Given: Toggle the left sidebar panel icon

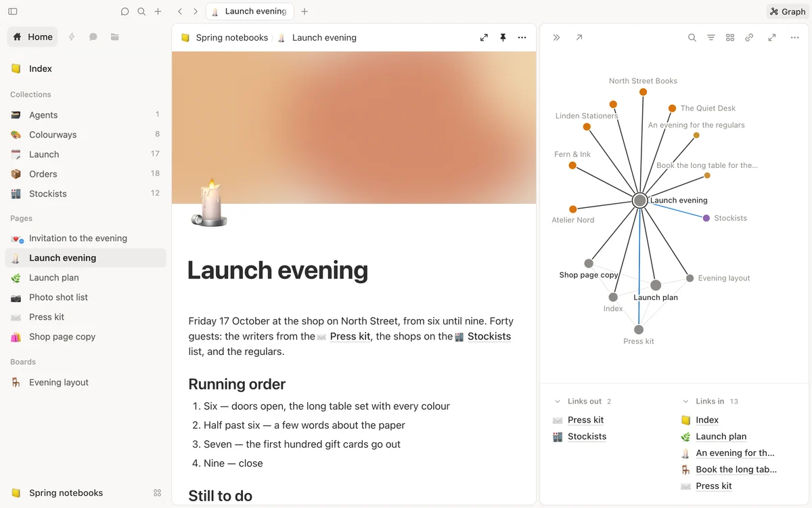Looking at the screenshot, I should click(x=13, y=12).
